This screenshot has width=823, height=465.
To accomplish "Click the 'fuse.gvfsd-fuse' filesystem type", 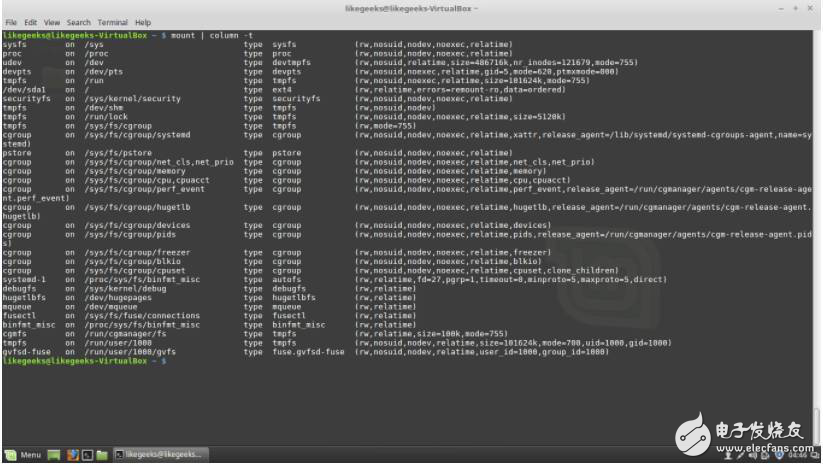I will 308,352.
